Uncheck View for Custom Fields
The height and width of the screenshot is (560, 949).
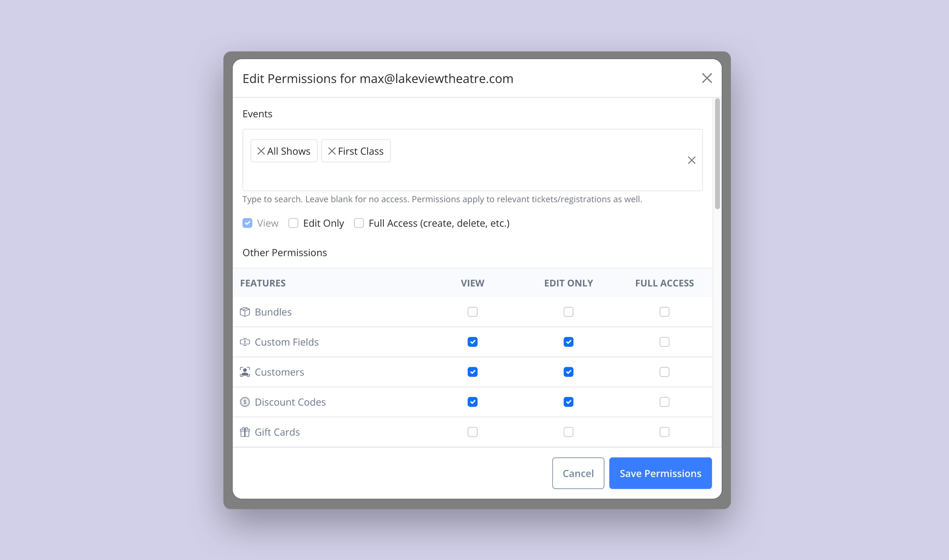(x=472, y=342)
